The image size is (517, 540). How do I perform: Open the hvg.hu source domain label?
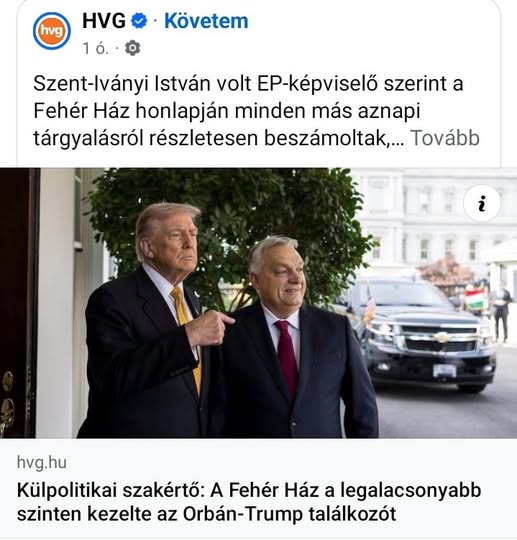[x=42, y=462]
